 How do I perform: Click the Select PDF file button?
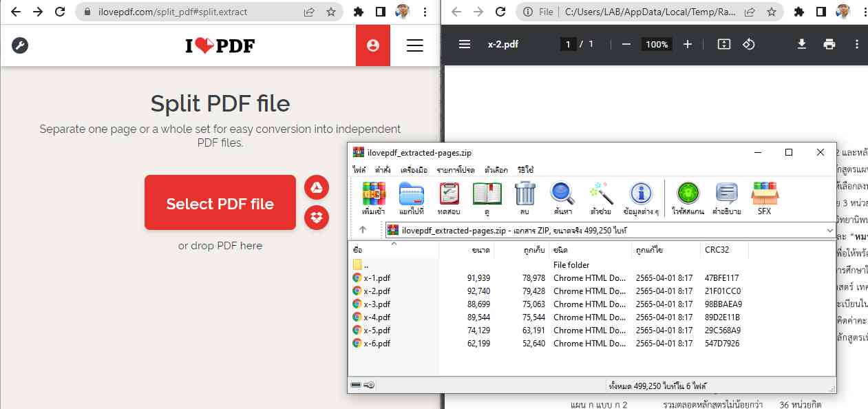coord(220,203)
